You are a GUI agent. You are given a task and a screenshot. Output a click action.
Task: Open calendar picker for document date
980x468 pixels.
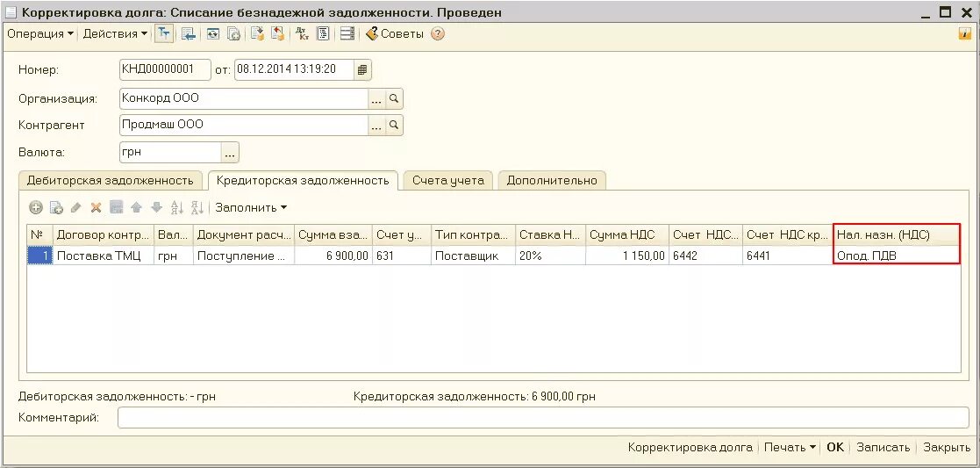[362, 69]
